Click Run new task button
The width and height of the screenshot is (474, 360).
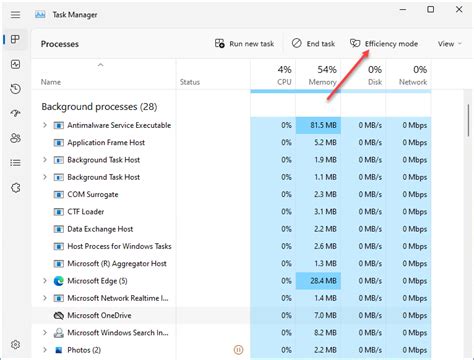coord(244,44)
